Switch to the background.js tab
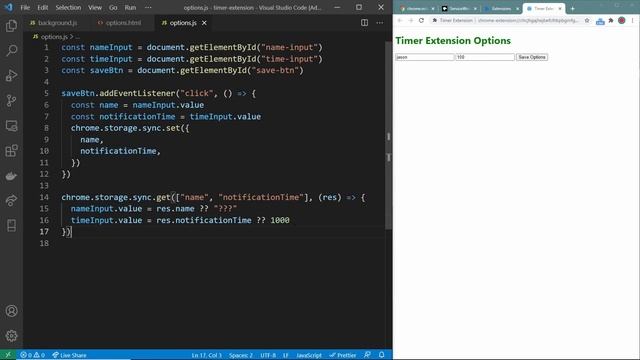 click(x=53, y=23)
